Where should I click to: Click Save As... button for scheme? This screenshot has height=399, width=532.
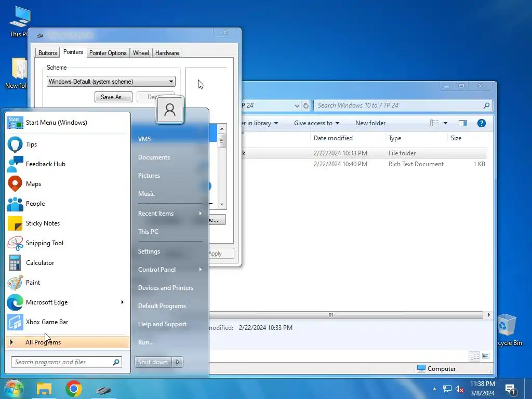point(113,97)
